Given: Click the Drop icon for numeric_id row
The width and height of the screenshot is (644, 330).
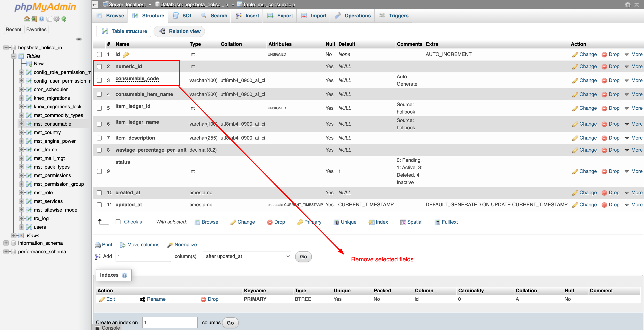Looking at the screenshot, I should click(x=604, y=67).
